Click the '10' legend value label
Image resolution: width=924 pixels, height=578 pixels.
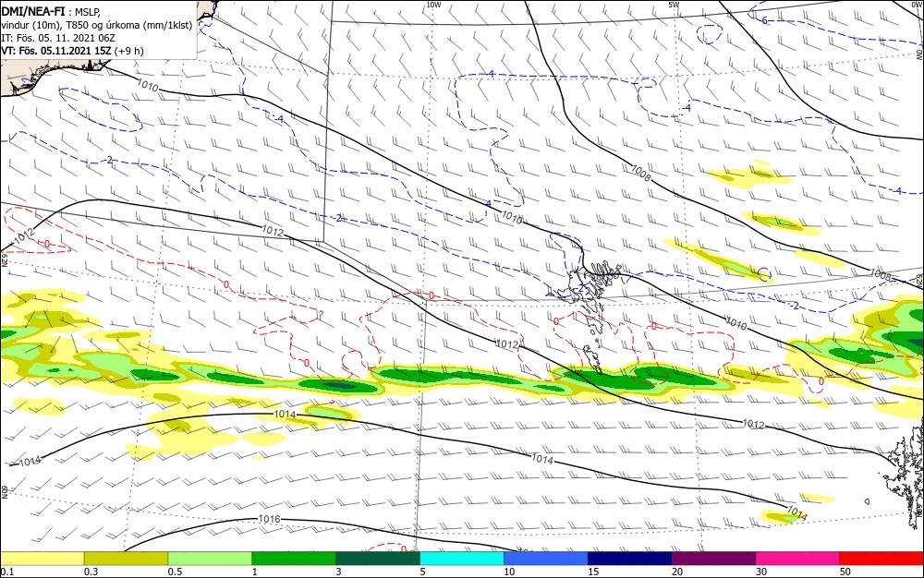point(509,572)
